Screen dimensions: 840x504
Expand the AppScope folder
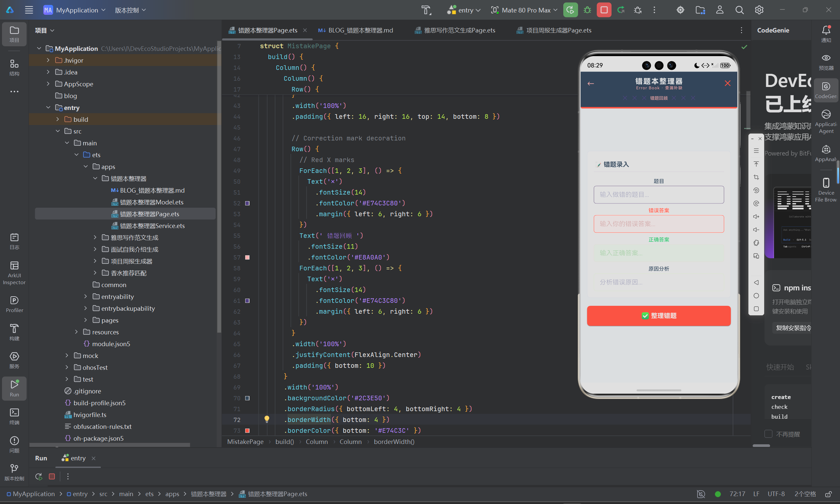pos(48,84)
